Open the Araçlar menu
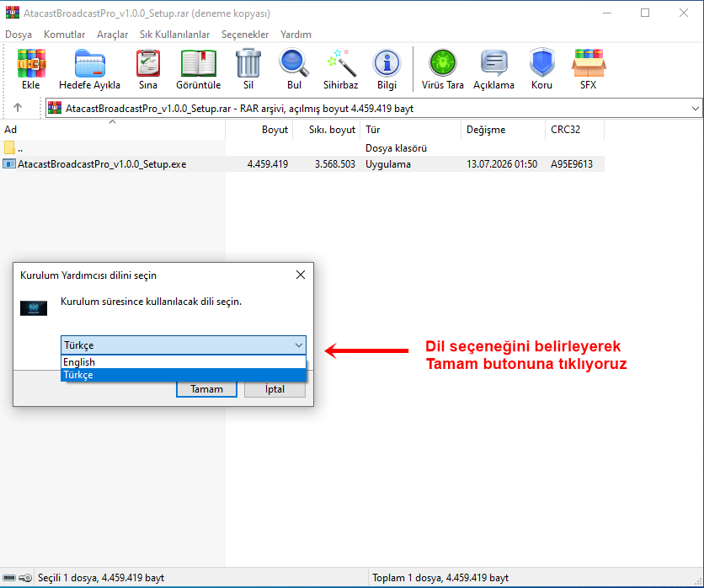Image resolution: width=704 pixels, height=588 pixels. [x=112, y=35]
